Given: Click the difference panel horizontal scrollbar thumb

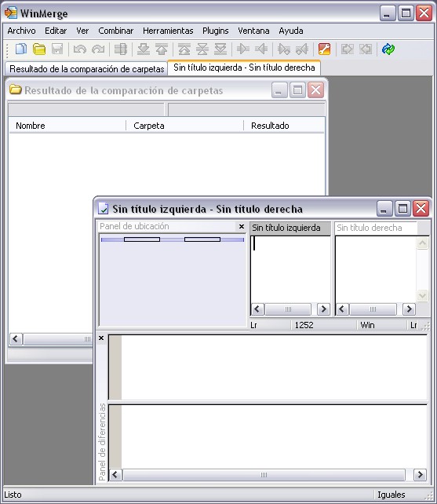Looking at the screenshot, I should [264, 475].
